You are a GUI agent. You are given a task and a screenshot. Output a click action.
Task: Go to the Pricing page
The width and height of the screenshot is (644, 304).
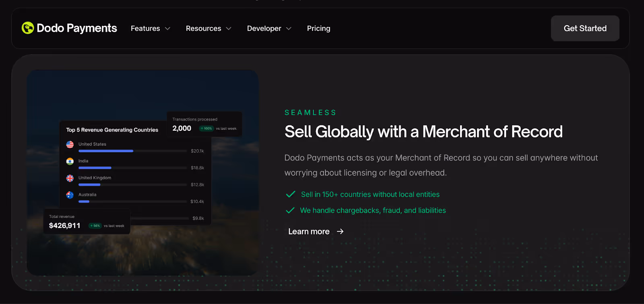[318, 29]
